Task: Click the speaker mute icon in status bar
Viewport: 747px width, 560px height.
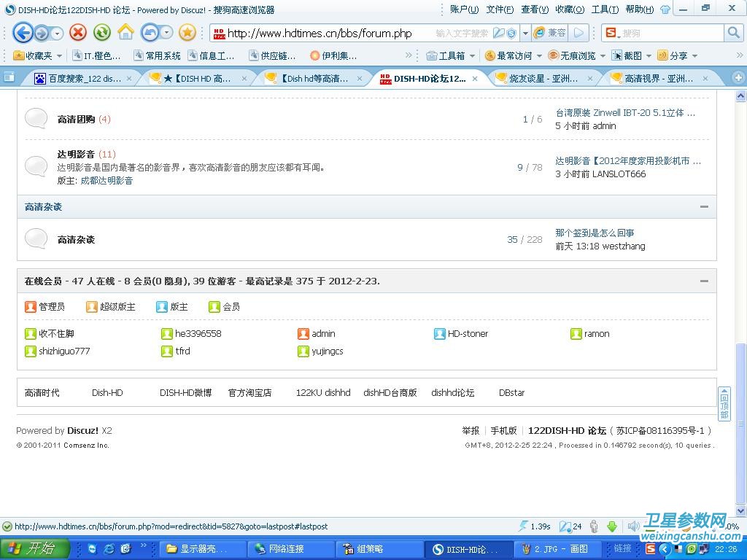Action: (632, 526)
